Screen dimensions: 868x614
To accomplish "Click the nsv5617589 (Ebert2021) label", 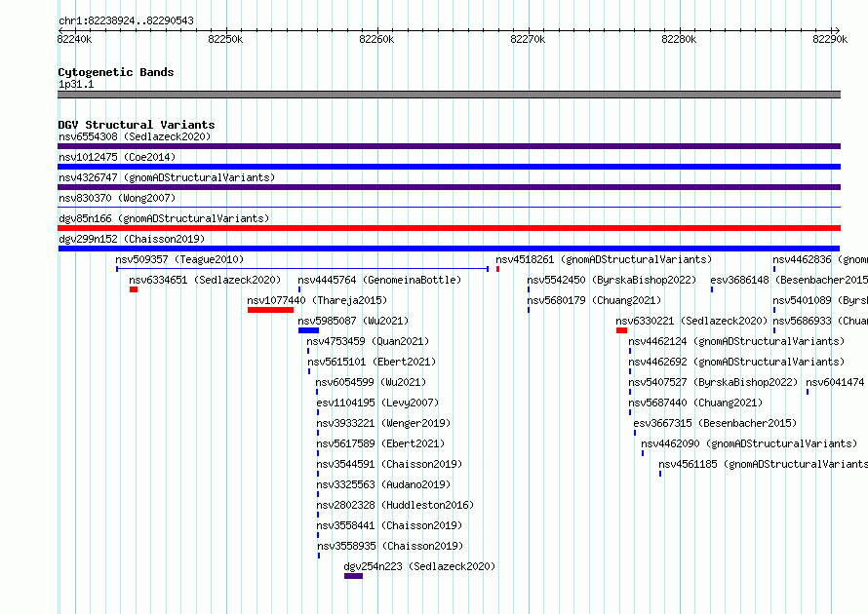I will (x=380, y=443).
